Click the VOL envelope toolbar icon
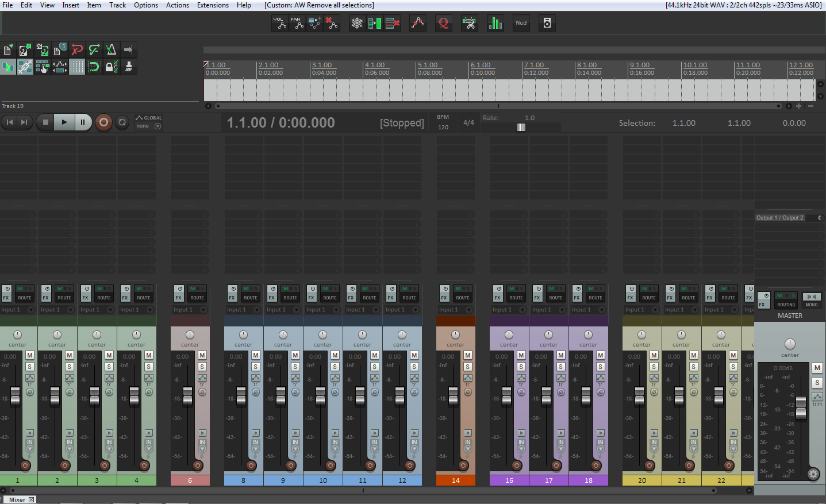 (x=279, y=23)
